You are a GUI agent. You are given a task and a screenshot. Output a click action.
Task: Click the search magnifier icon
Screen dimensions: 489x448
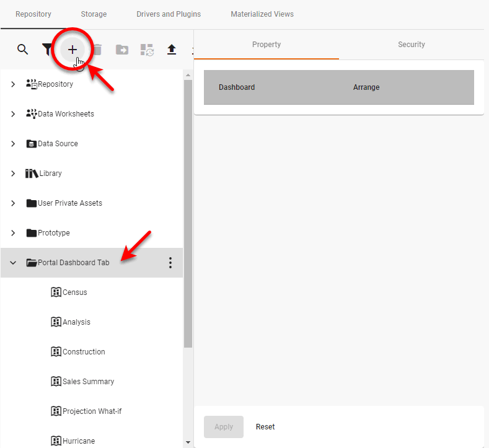pos(22,50)
